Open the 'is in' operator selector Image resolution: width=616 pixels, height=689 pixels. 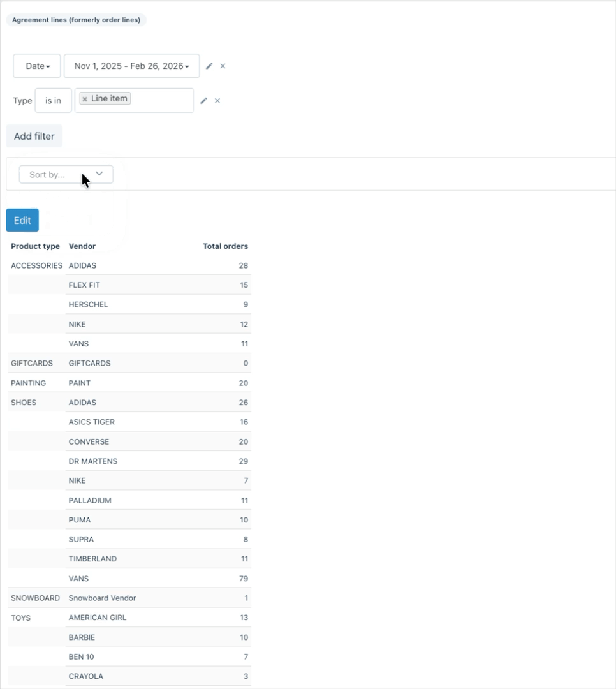tap(53, 101)
